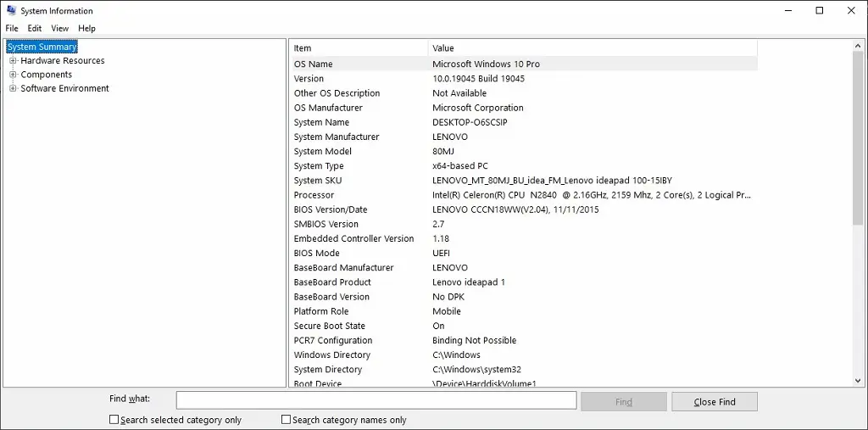
Task: Click the scroll down arrow of details list
Action: [x=857, y=381]
